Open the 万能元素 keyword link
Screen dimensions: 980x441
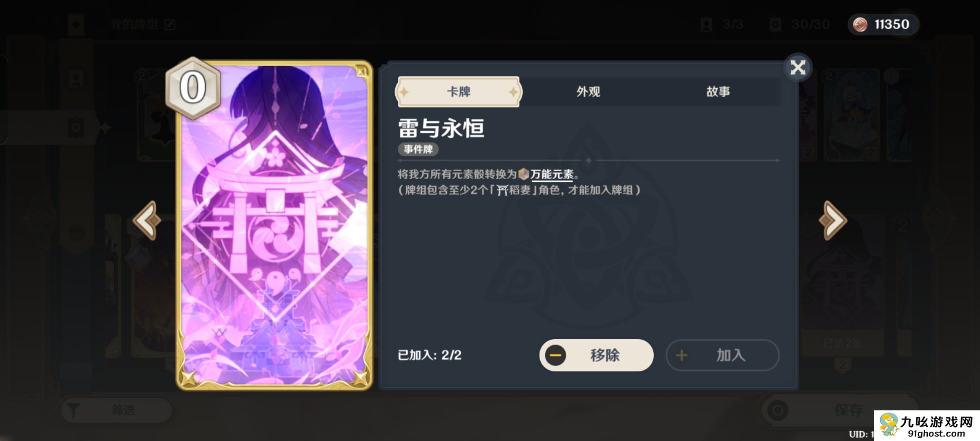point(552,174)
